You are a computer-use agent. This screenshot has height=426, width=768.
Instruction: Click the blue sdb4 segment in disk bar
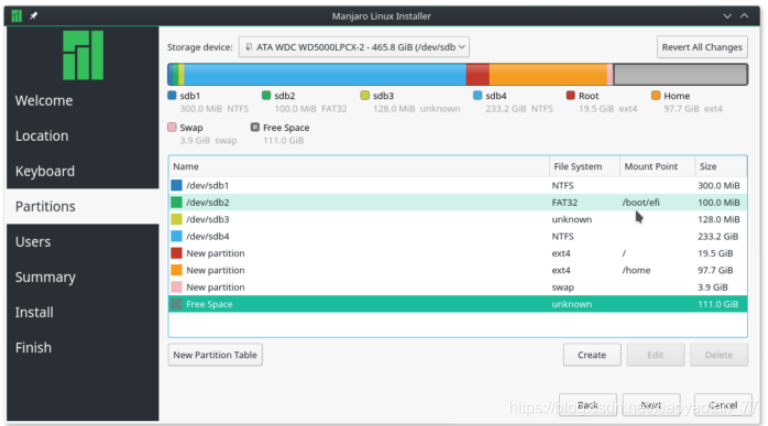click(x=325, y=75)
